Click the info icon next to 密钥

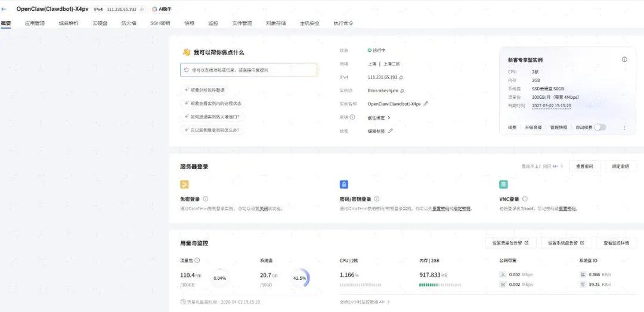(352, 117)
